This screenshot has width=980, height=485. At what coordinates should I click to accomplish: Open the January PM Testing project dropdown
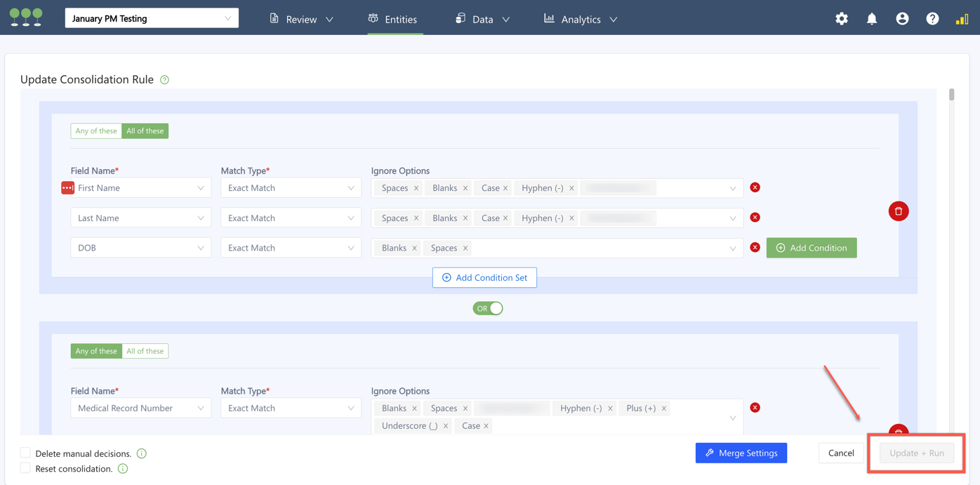(x=152, y=18)
